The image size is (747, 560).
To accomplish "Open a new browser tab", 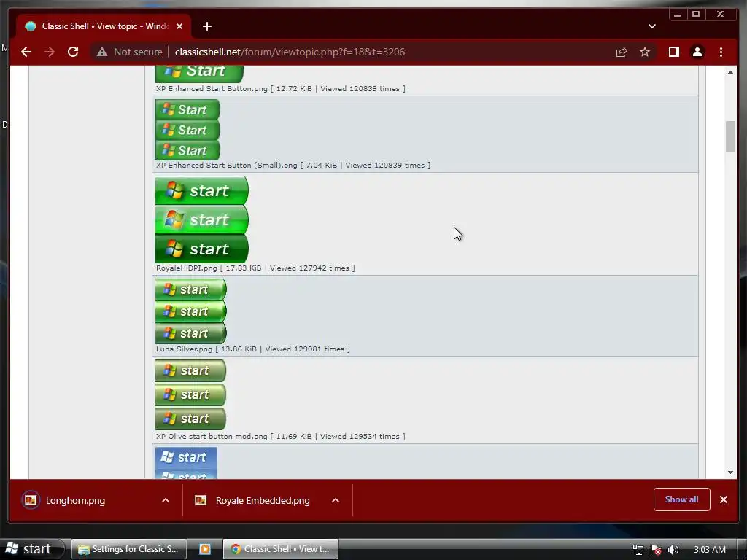I will coord(206,26).
